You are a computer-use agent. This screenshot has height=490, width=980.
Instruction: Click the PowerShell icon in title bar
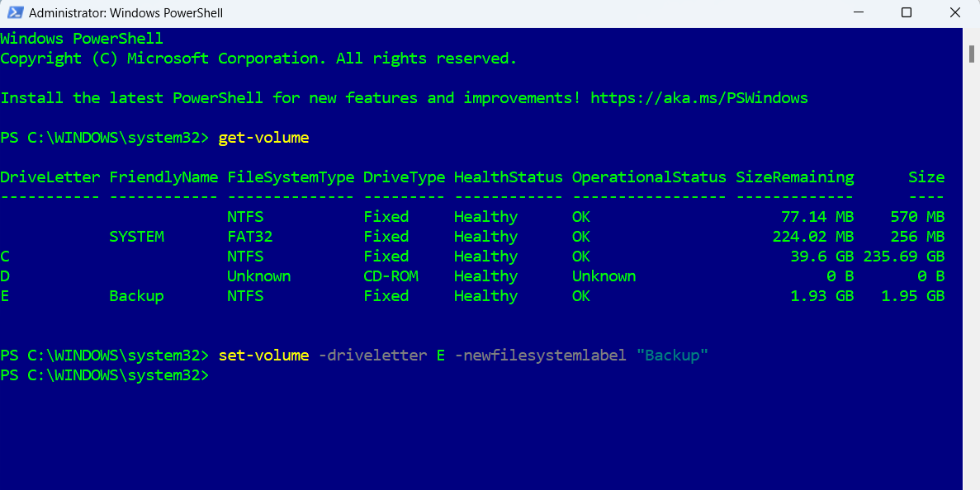click(x=16, y=13)
